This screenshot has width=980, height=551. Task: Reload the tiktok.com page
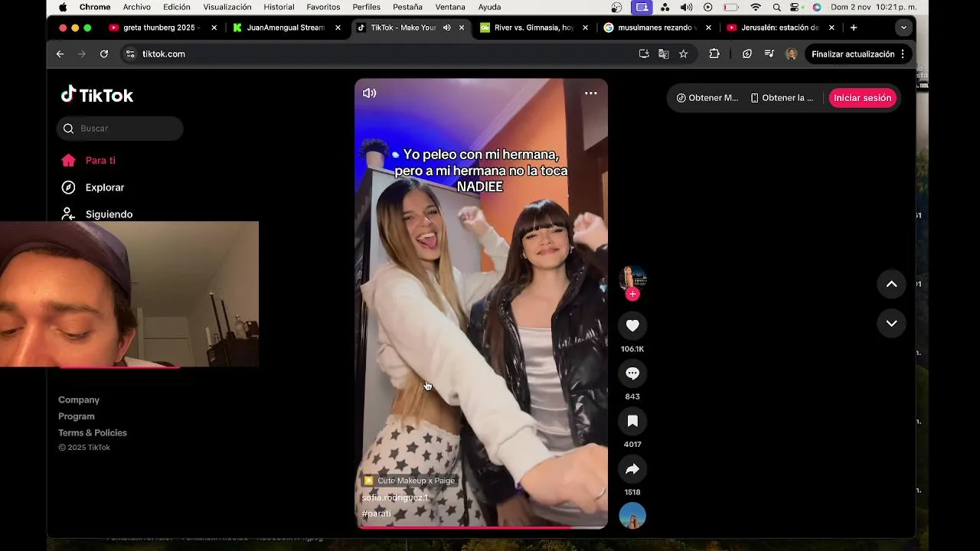[104, 54]
